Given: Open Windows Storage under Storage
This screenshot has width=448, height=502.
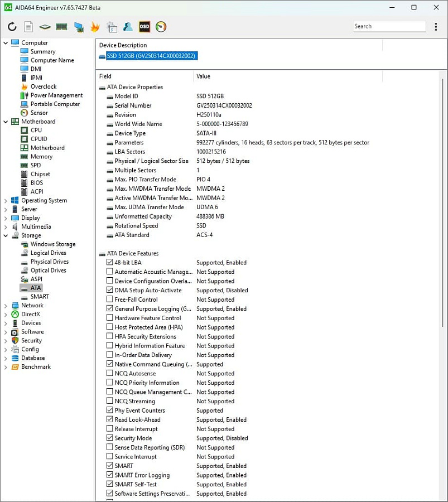Looking at the screenshot, I should pyautogui.click(x=53, y=244).
